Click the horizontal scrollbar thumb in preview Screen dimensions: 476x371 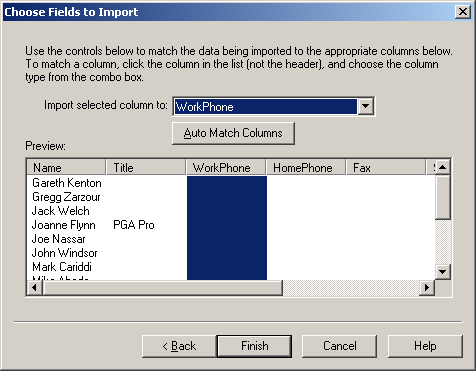click(x=162, y=288)
